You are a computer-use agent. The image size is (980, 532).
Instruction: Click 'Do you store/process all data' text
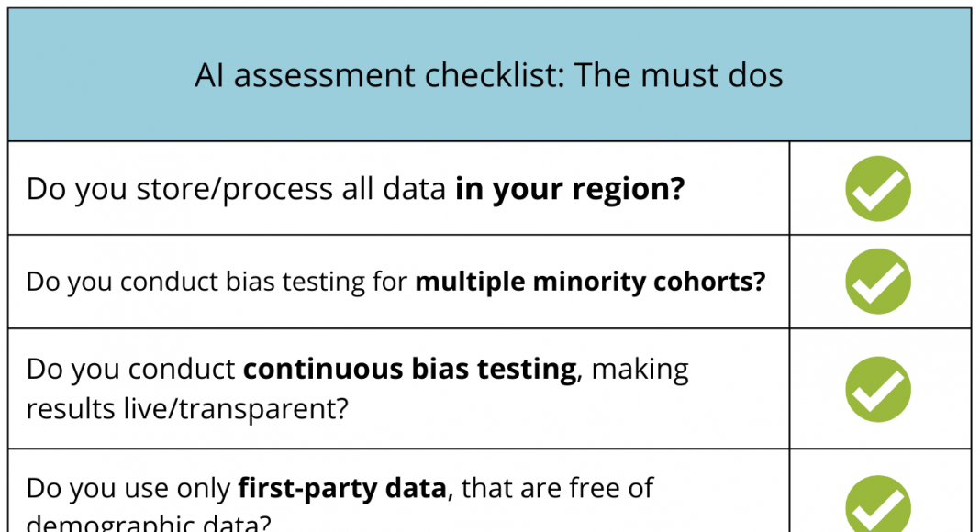click(236, 189)
